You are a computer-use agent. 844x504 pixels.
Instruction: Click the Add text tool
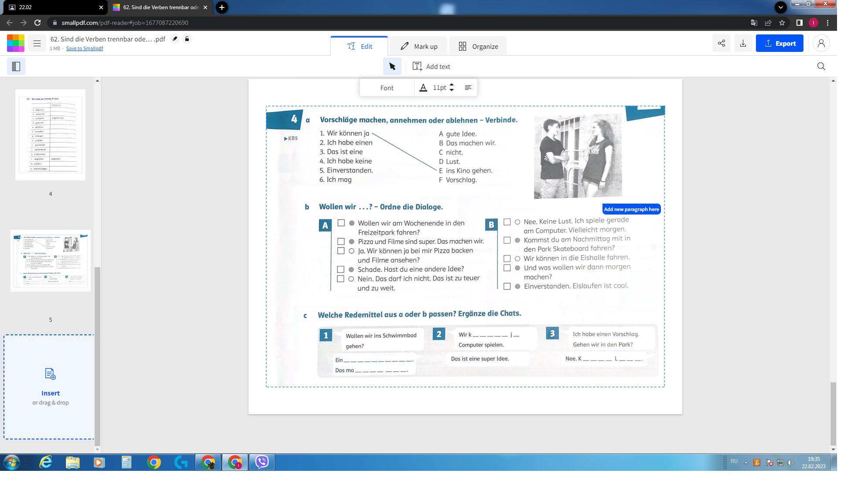pyautogui.click(x=431, y=67)
